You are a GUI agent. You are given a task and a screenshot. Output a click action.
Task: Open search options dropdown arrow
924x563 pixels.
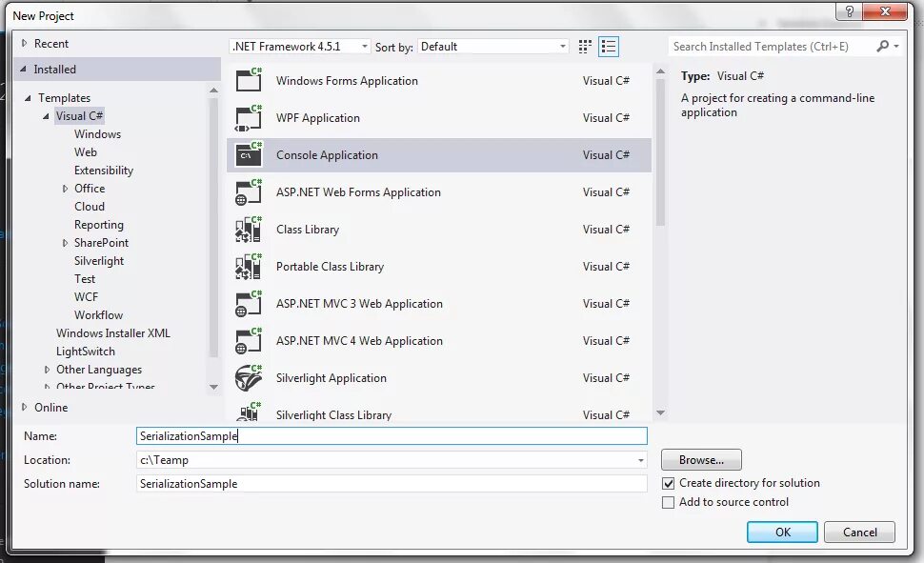[896, 46]
